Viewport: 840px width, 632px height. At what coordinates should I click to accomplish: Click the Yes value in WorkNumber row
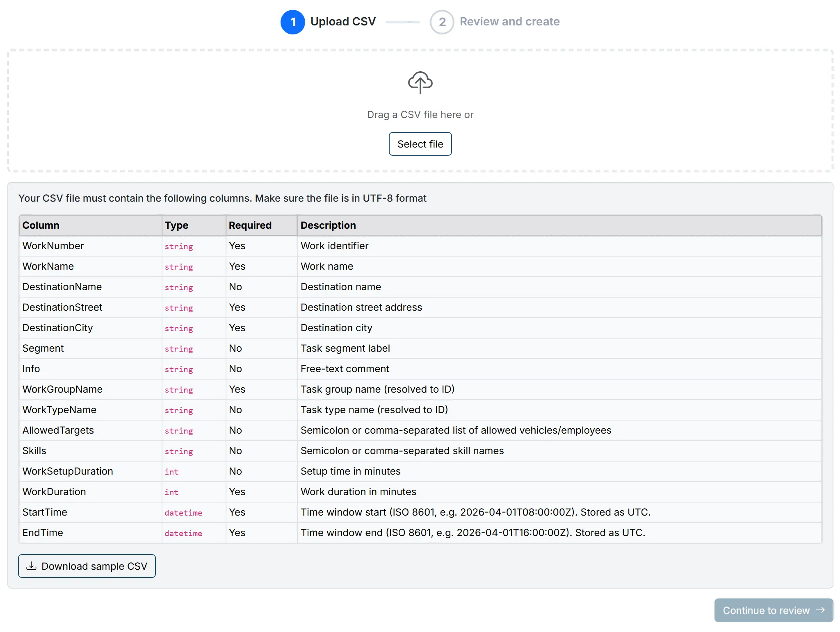coord(237,246)
